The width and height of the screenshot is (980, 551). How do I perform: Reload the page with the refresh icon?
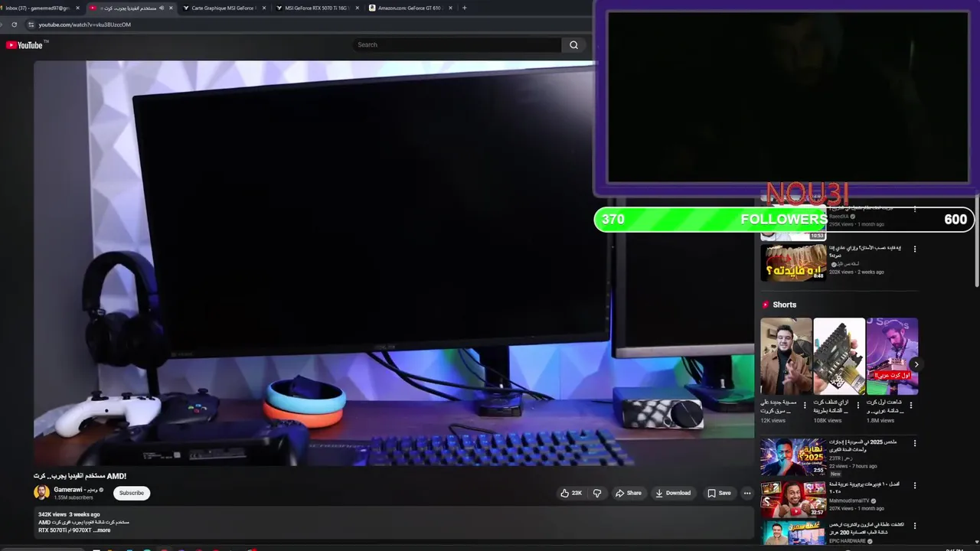tap(14, 24)
